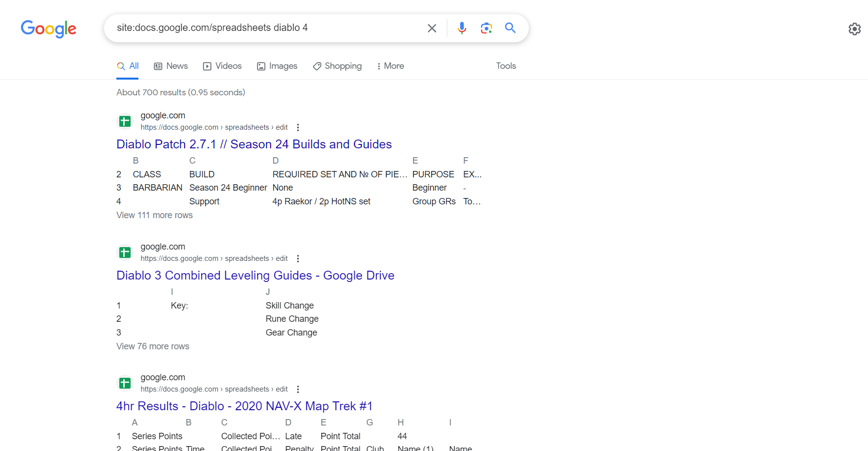Click Sheets favicon of NAV-X result

point(125,383)
